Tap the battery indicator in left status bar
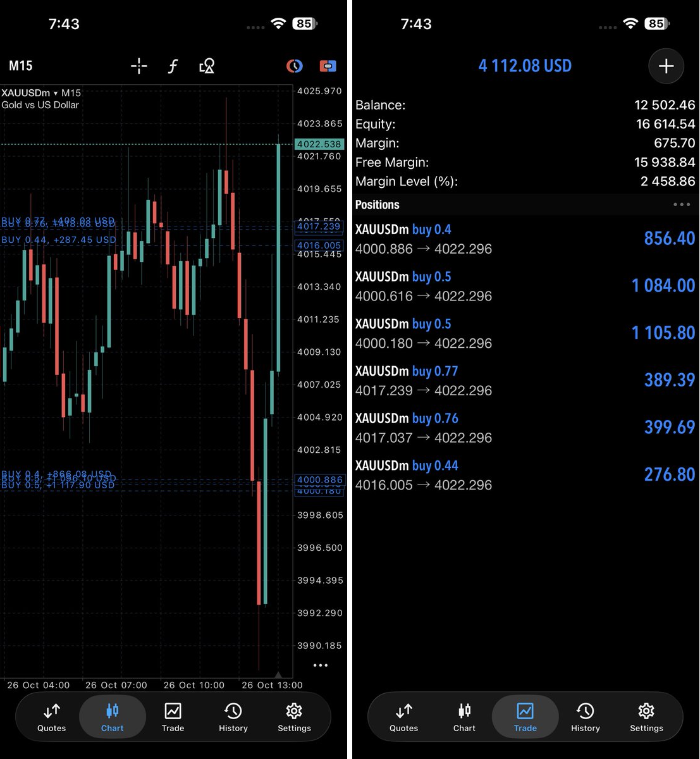This screenshot has height=759, width=700. point(305,24)
